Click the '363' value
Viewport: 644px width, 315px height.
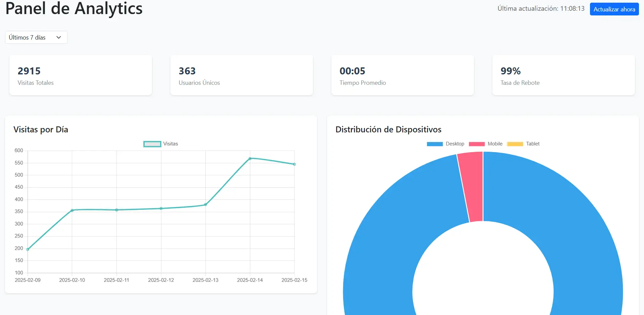pos(187,71)
